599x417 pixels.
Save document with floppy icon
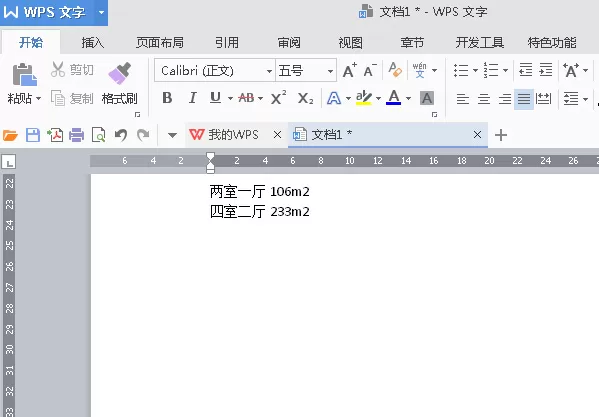[x=33, y=135]
